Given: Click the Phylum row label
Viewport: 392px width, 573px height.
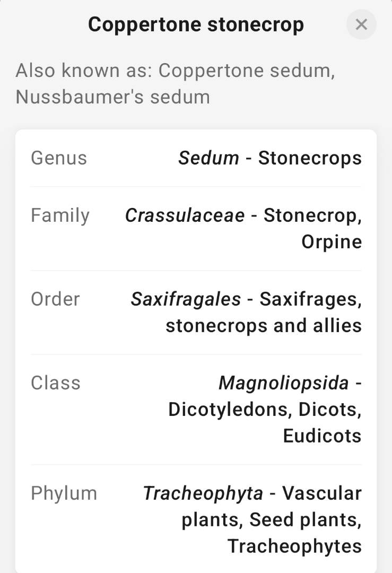Looking at the screenshot, I should [x=64, y=493].
